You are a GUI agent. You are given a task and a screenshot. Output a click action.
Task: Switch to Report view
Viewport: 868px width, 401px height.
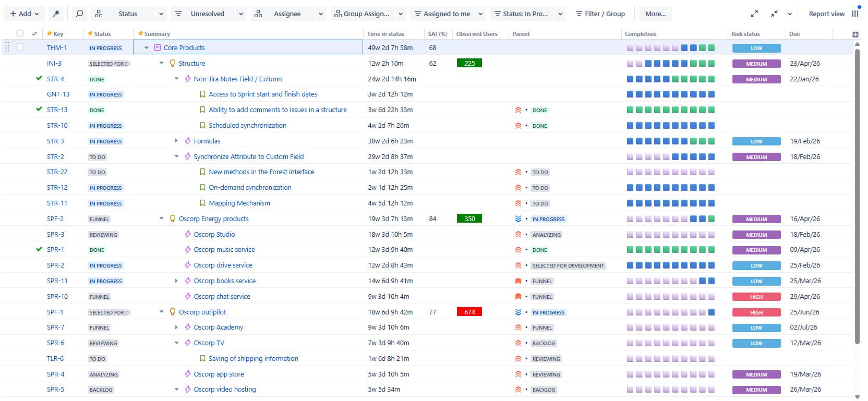click(826, 14)
